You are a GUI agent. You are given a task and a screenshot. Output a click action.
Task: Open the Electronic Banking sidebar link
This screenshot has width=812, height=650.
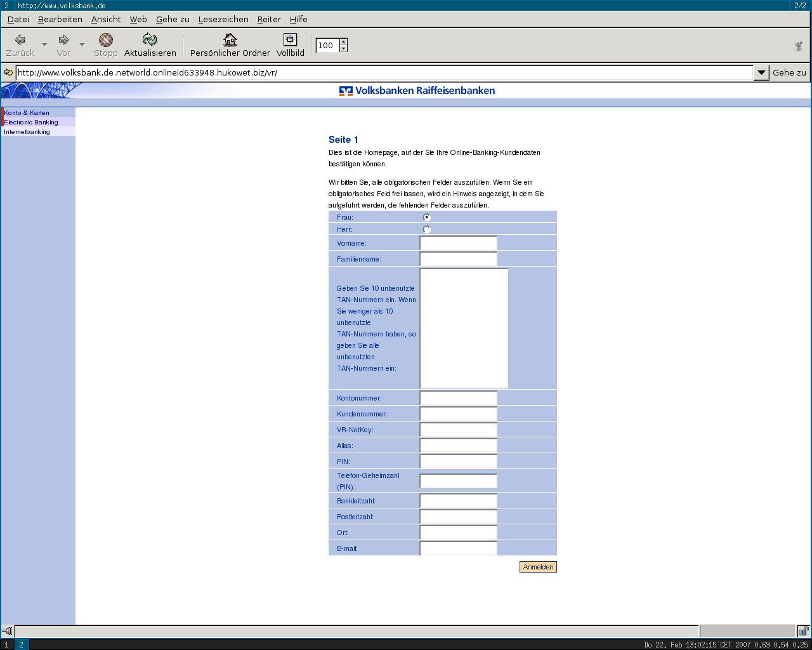click(x=31, y=122)
